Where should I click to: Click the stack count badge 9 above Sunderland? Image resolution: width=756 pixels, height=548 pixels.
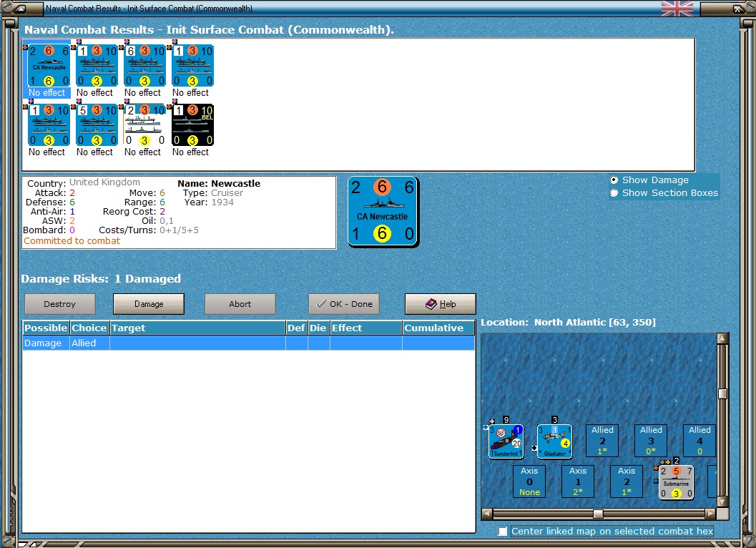(506, 420)
